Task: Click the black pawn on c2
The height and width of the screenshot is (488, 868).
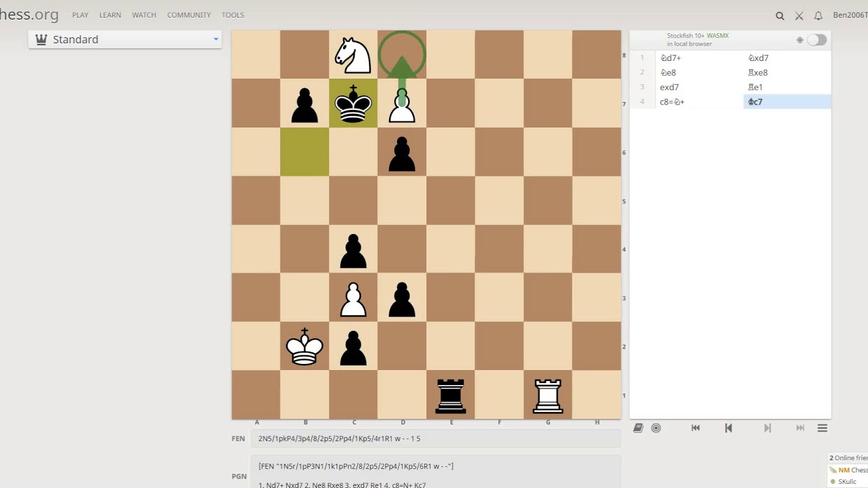Action: pos(353,346)
